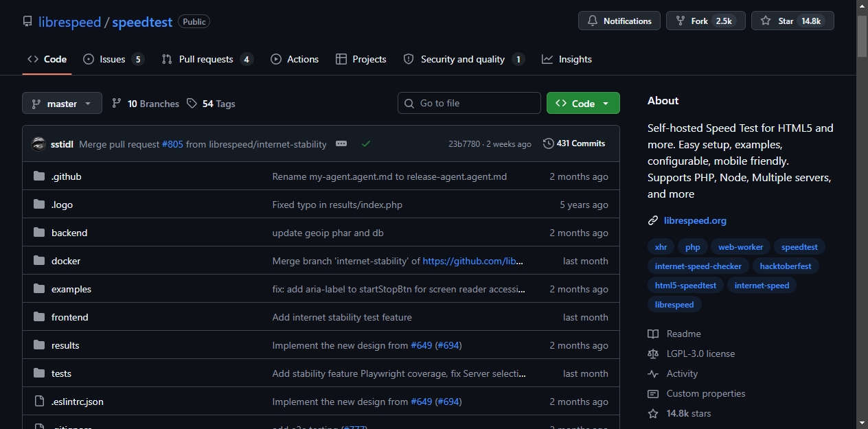Open the tests folder

coord(61,373)
